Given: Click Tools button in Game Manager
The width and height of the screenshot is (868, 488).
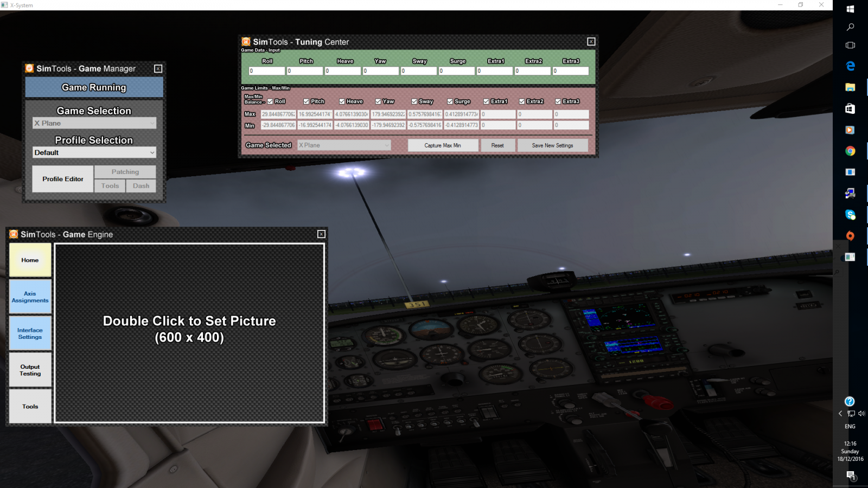Looking at the screenshot, I should (110, 185).
